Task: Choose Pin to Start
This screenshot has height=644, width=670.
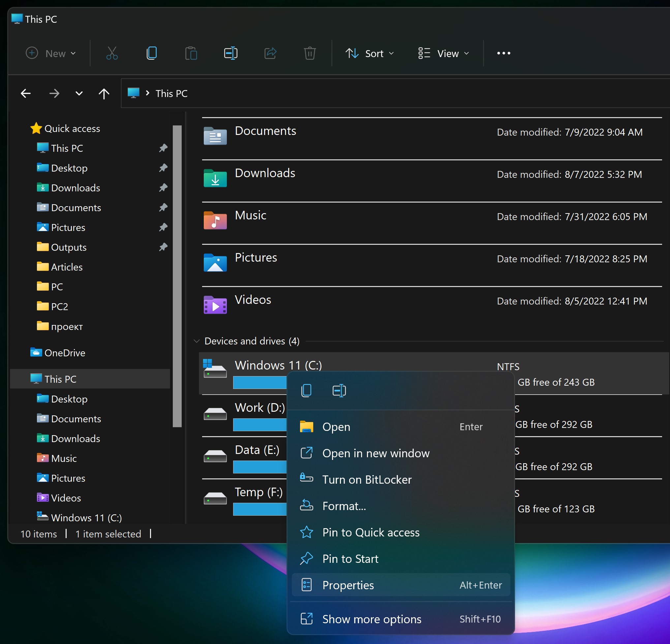Action: tap(401, 559)
